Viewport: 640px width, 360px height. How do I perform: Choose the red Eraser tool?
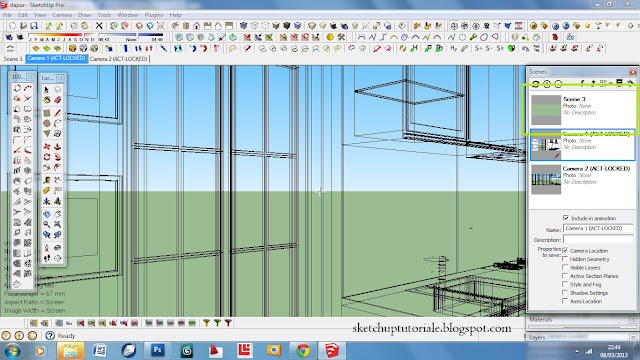coord(58,100)
